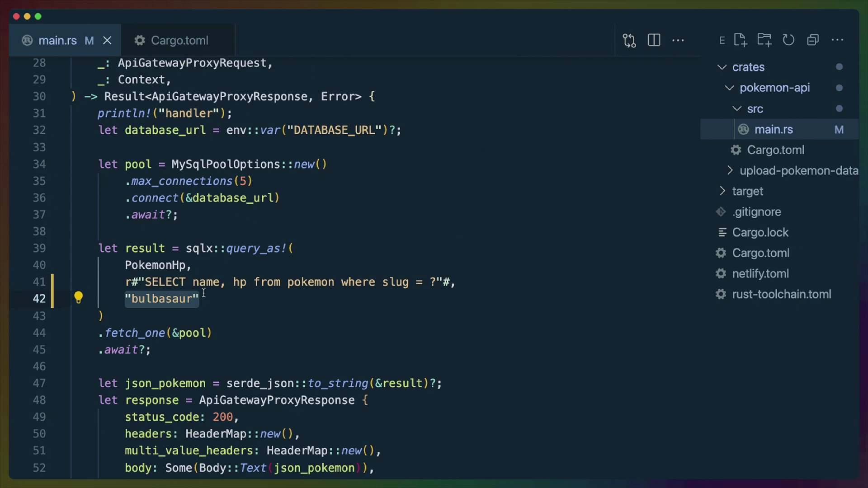Click gear icon beside netlify.toml
This screenshot has width=868, height=488.
[721, 274]
